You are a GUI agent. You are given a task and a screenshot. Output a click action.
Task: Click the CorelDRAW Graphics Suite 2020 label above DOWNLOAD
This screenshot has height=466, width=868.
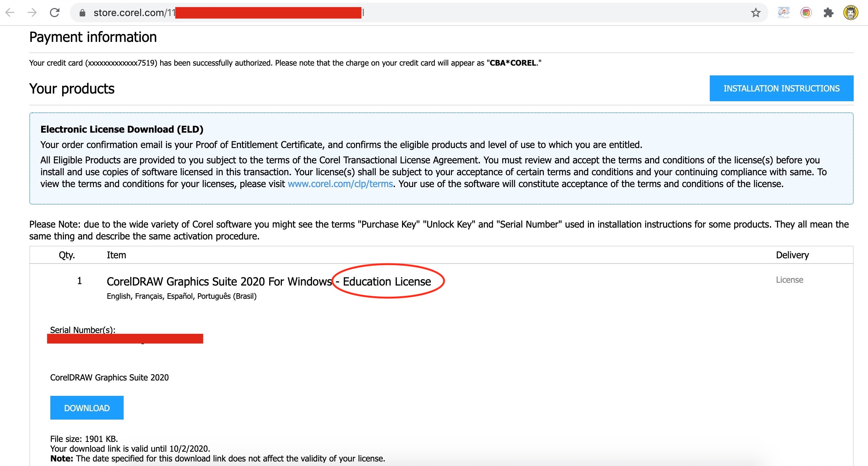pyautogui.click(x=109, y=377)
